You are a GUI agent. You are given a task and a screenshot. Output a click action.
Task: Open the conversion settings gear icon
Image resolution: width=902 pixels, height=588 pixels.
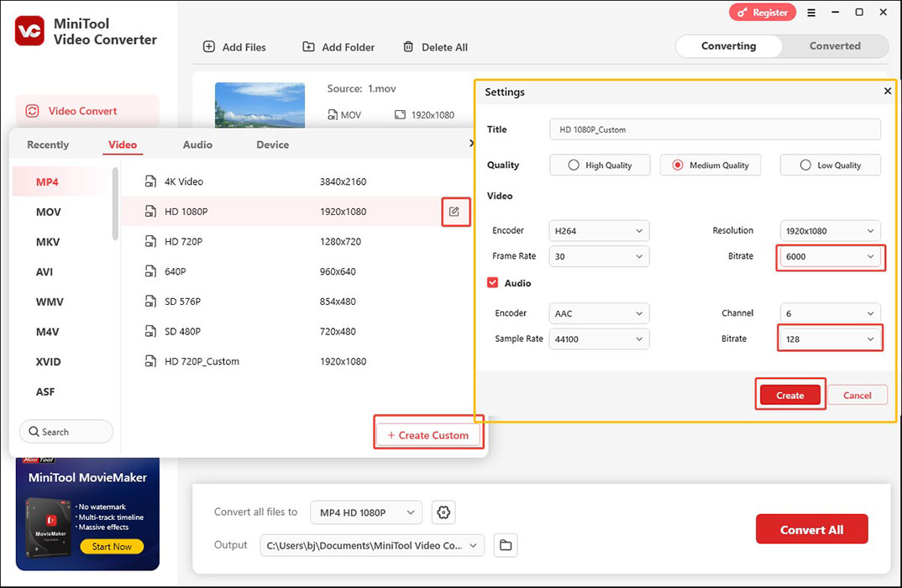coord(443,512)
